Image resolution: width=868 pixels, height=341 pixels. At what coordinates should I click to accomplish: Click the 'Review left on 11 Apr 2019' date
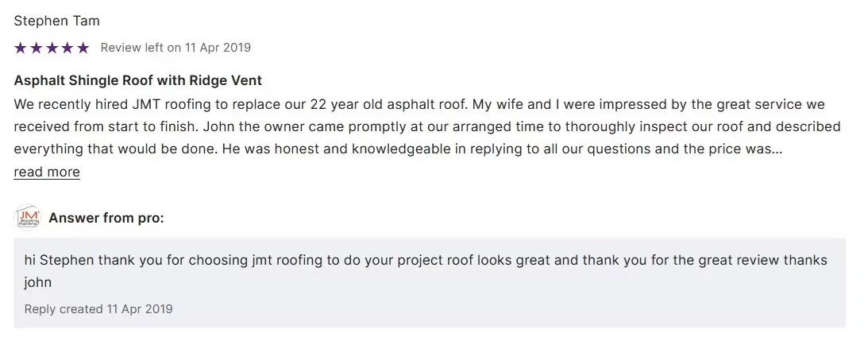[x=176, y=48]
